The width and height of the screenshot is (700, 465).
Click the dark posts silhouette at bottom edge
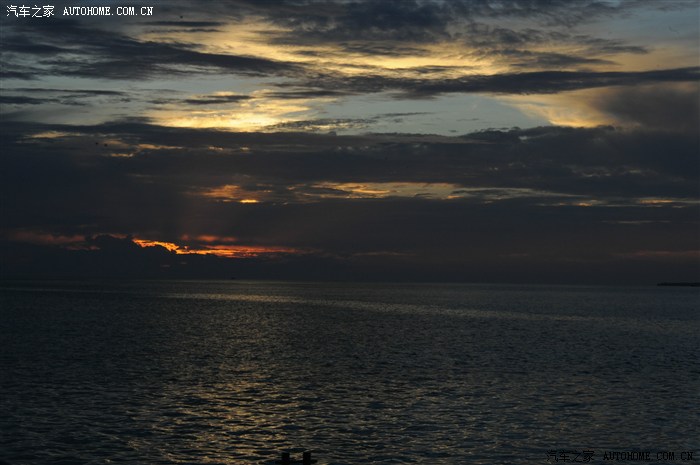(x=296, y=457)
